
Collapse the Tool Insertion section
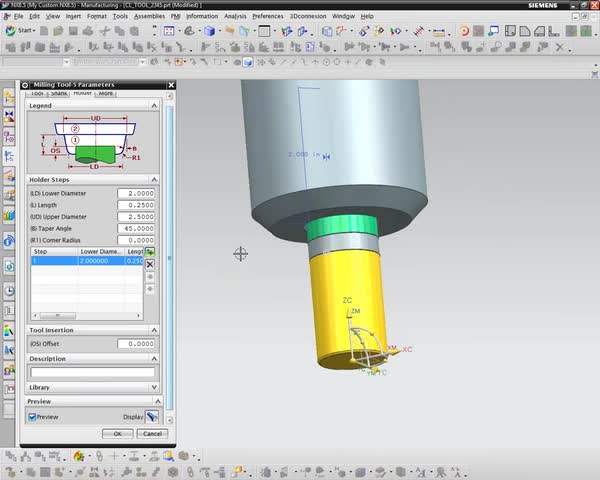coord(154,330)
